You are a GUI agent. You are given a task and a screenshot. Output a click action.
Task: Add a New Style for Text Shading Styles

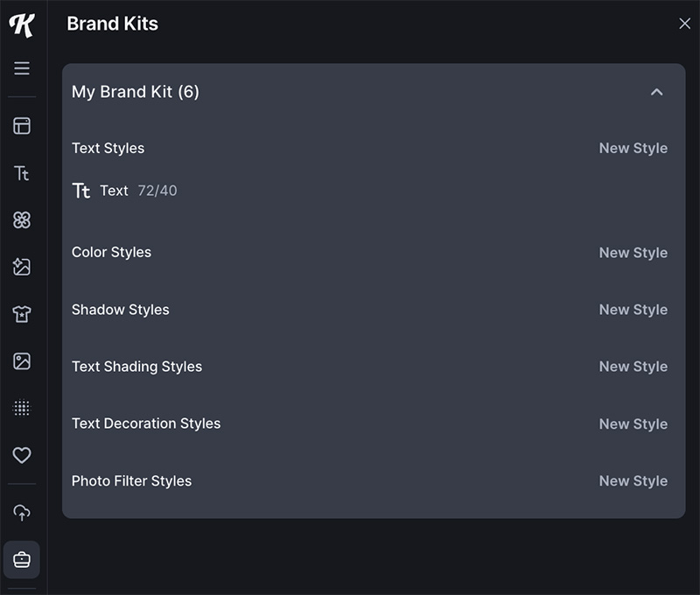coord(633,367)
